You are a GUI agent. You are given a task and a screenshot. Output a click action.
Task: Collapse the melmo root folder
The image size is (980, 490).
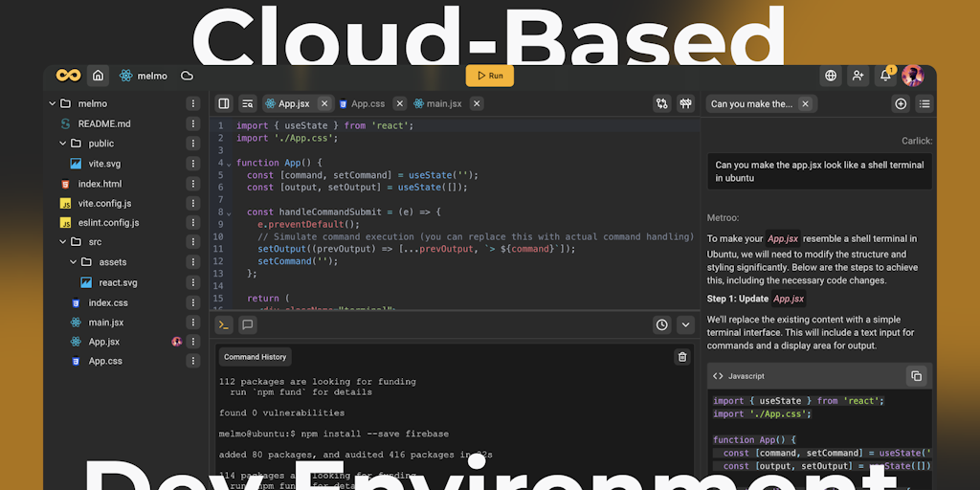[x=53, y=103]
